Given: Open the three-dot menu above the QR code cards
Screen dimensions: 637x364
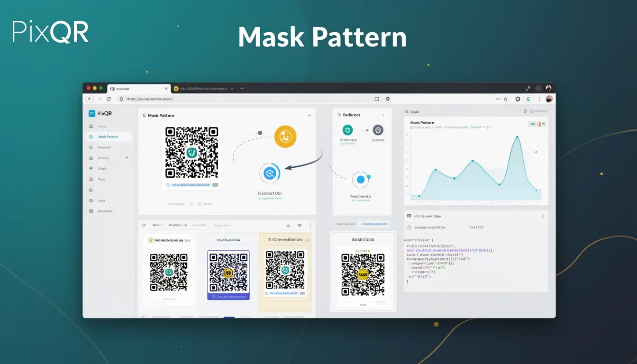Looking at the screenshot, I should pos(310,226).
